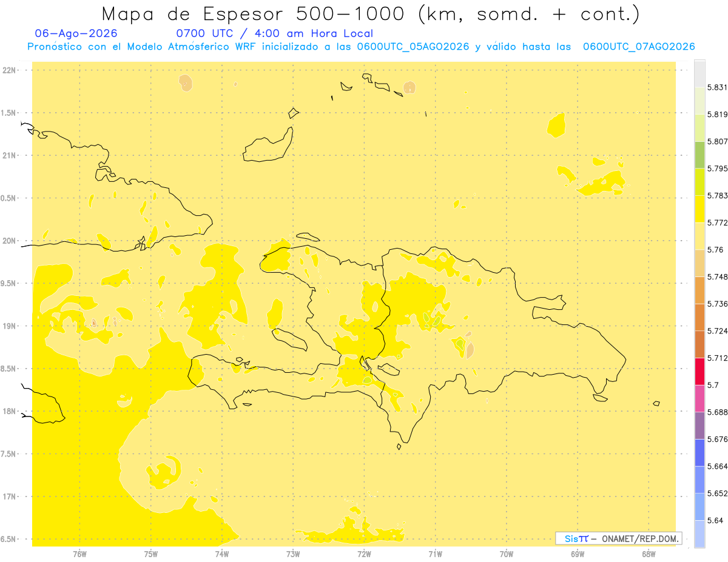Click the legend value 5.819
Image resolution: width=728 pixels, height=562 pixels.
click(717, 115)
